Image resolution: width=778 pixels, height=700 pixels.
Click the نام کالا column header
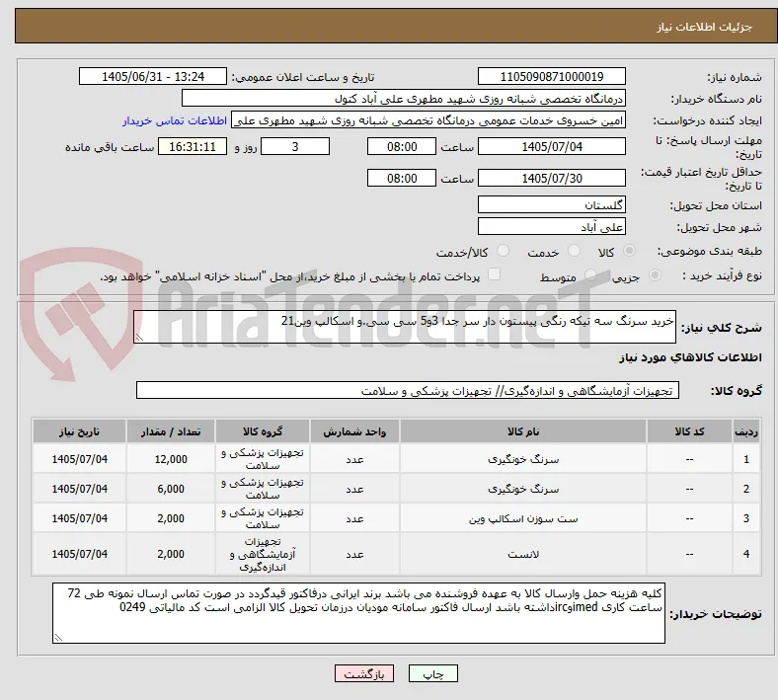pyautogui.click(x=523, y=431)
